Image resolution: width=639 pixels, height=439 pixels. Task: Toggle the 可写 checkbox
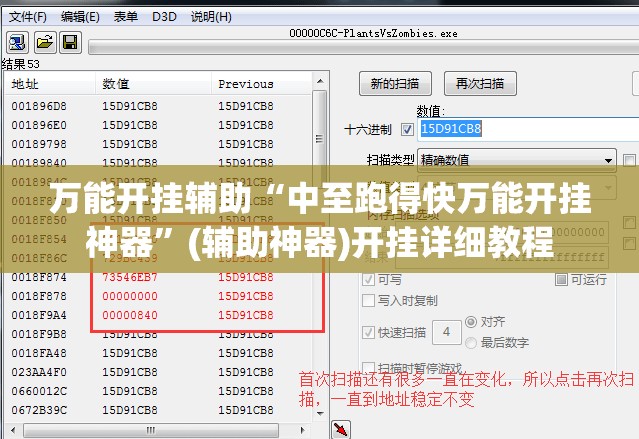[368, 279]
